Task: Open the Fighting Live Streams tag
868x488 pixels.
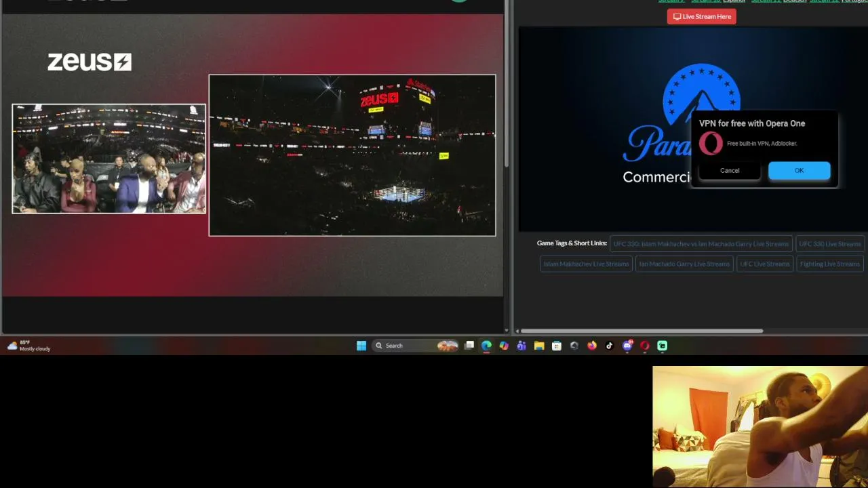Action: pyautogui.click(x=830, y=264)
